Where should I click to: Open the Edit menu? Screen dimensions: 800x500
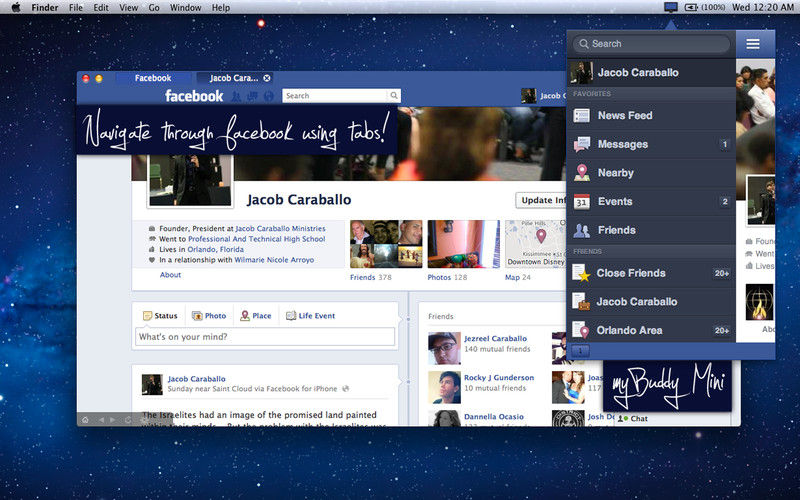pyautogui.click(x=101, y=8)
